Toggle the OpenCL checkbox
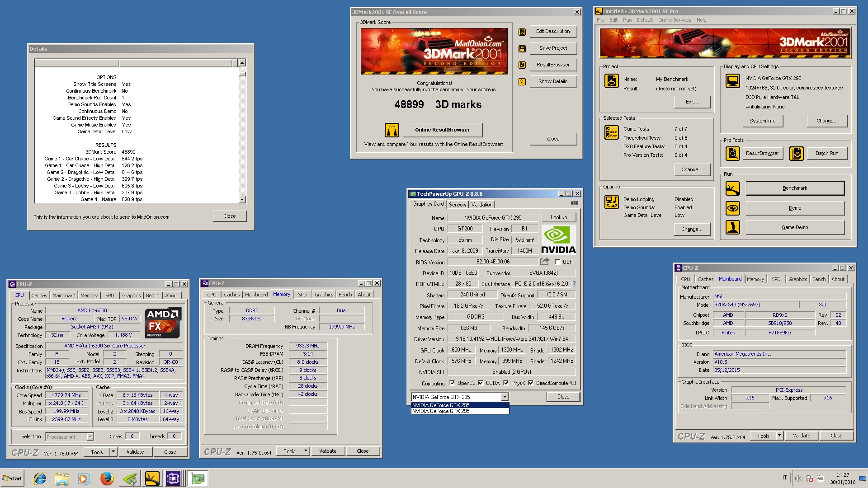The height and width of the screenshot is (488, 868). 452,383
